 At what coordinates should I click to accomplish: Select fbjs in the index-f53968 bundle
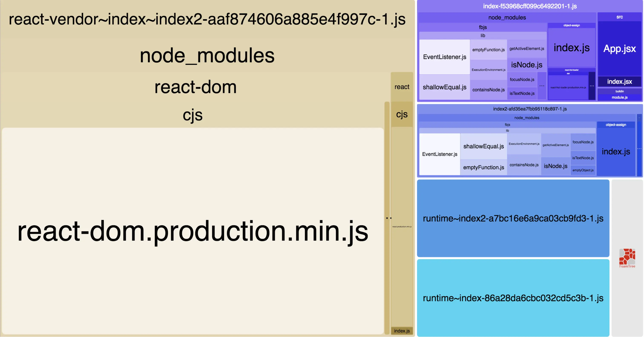483,27
